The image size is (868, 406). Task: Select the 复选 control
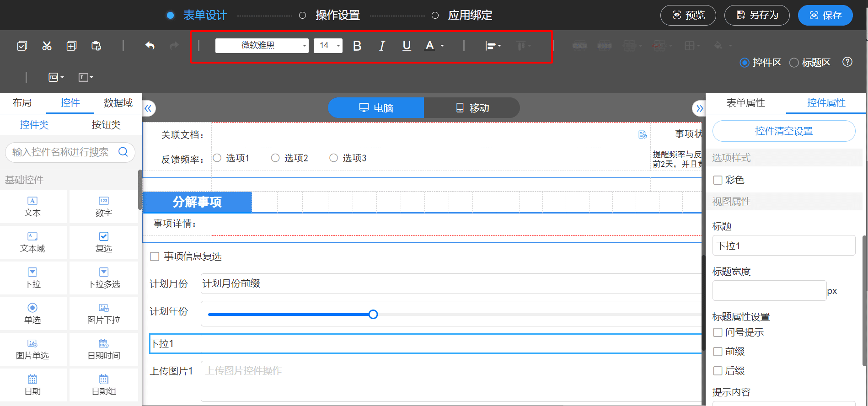104,242
